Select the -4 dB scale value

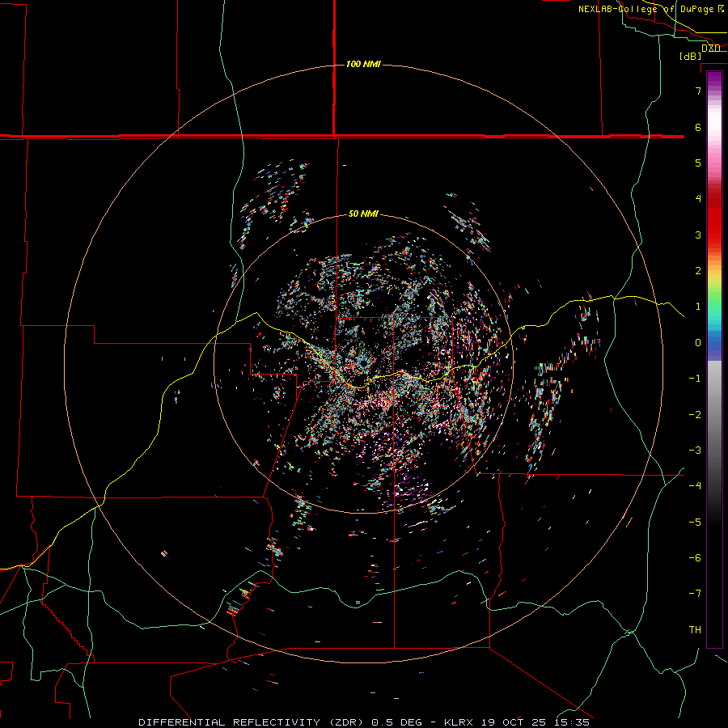click(x=695, y=486)
